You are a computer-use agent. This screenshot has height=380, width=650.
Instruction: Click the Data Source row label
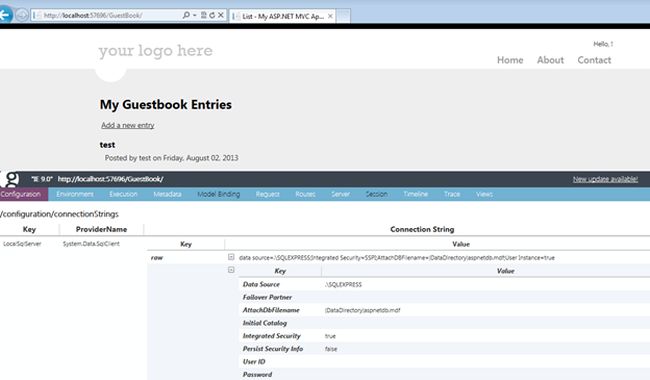[x=261, y=284]
